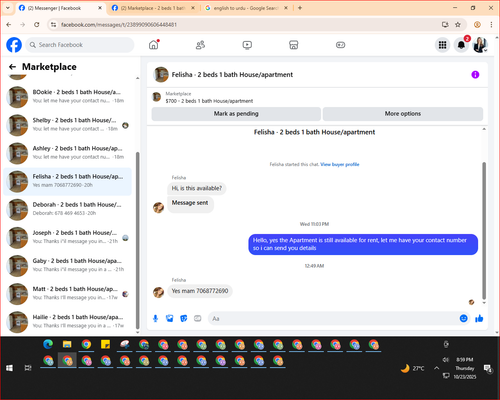
Task: Choose a GIF icon
Action: click(x=198, y=319)
